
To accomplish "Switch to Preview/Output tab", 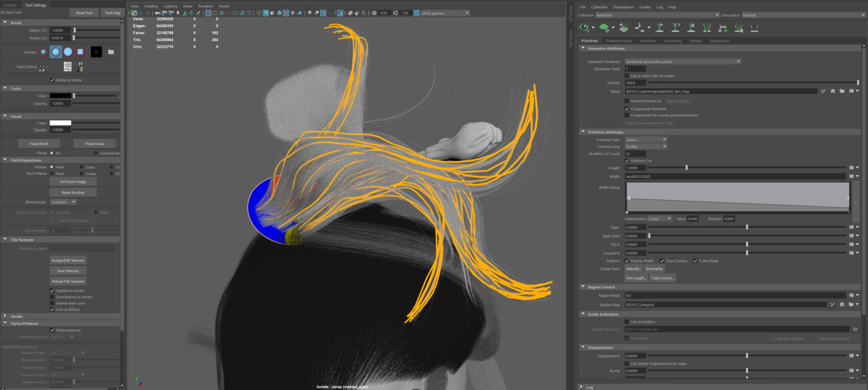I will point(620,41).
